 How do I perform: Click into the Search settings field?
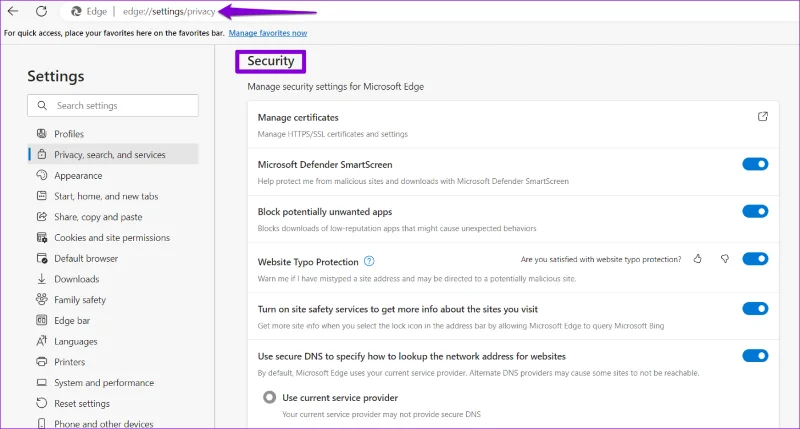click(x=113, y=105)
